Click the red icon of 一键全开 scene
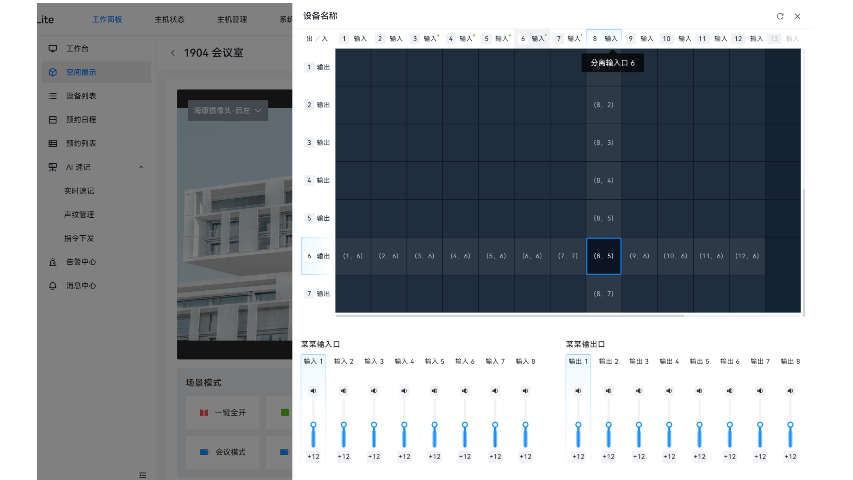This screenshot has height=480, width=853. click(x=204, y=413)
